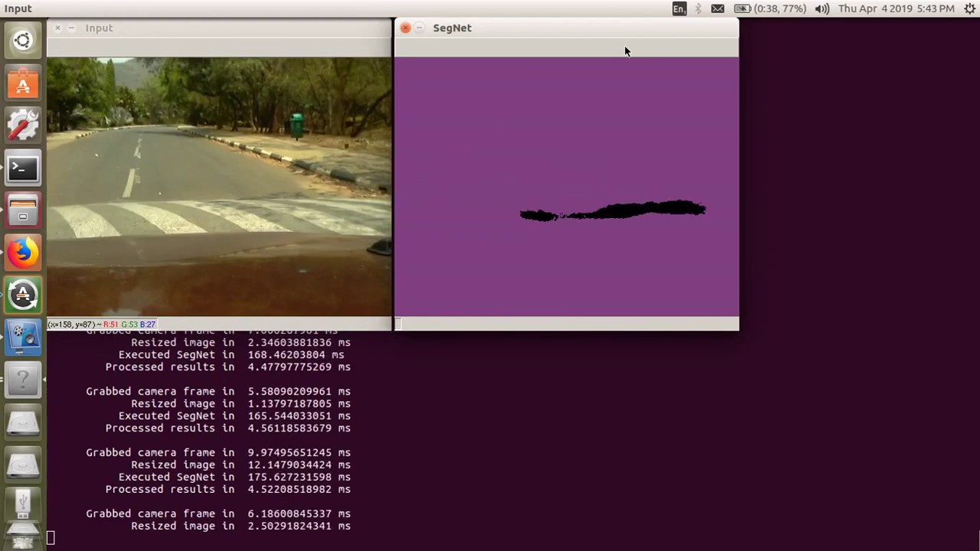Screen dimensions: 980x551
Task: Click the 'Input' application name in top panel
Action: pos(18,8)
